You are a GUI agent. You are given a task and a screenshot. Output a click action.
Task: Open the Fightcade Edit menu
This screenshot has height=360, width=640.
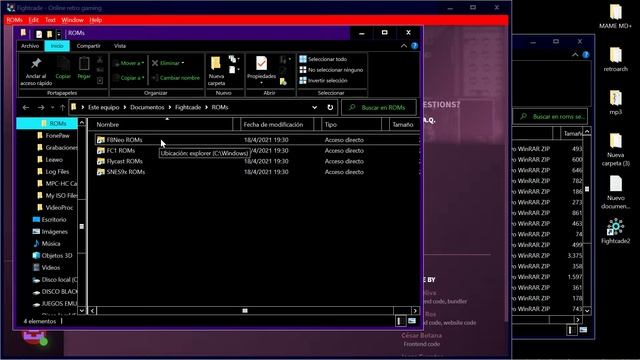click(x=33, y=20)
